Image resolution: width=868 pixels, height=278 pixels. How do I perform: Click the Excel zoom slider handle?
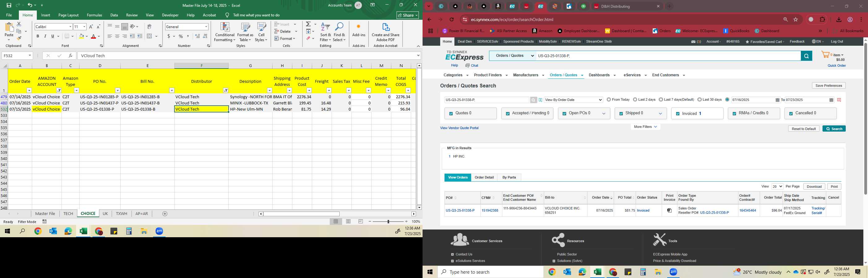tap(388, 221)
